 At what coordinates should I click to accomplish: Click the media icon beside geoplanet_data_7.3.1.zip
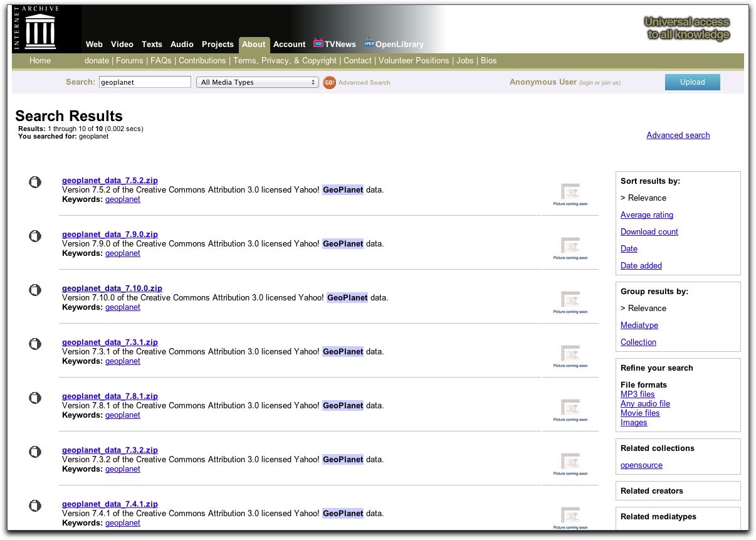click(x=35, y=344)
